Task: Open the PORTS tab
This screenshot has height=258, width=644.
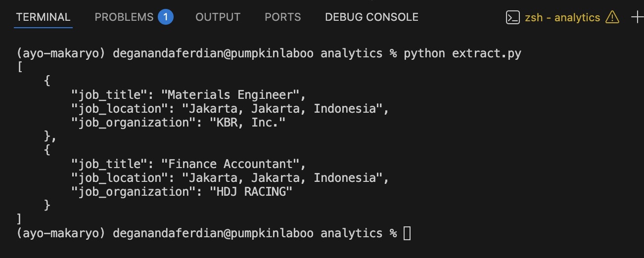Action: (x=282, y=17)
